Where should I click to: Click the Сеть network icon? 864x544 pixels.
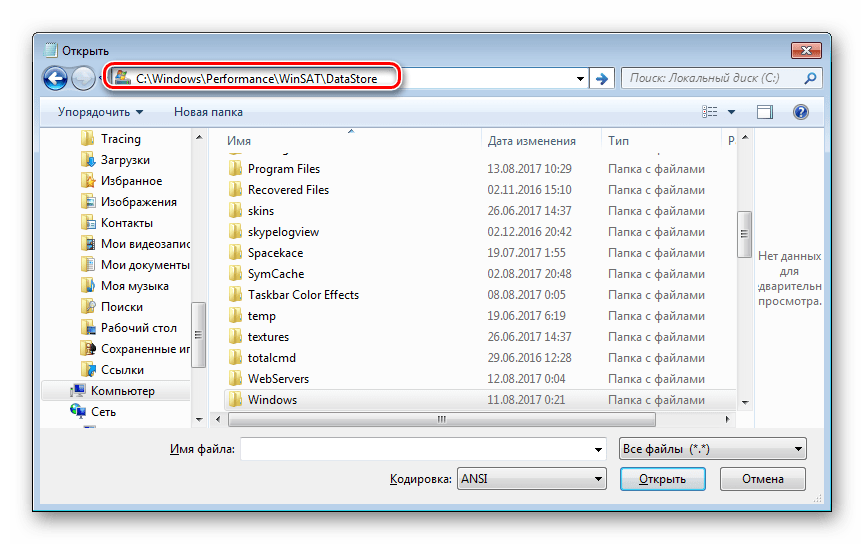[78, 411]
